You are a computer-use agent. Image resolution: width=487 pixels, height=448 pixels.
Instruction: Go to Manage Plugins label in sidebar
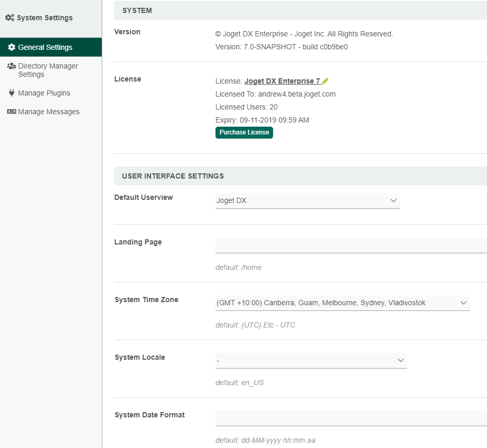[x=44, y=93]
